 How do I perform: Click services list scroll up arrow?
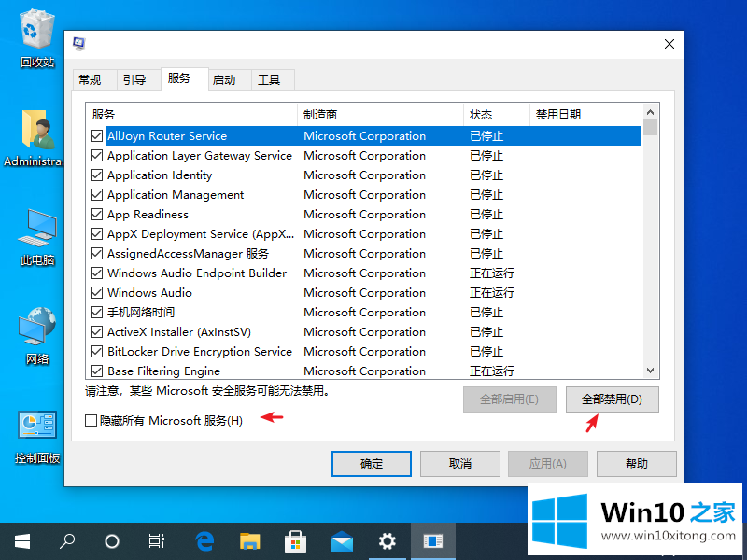click(650, 112)
